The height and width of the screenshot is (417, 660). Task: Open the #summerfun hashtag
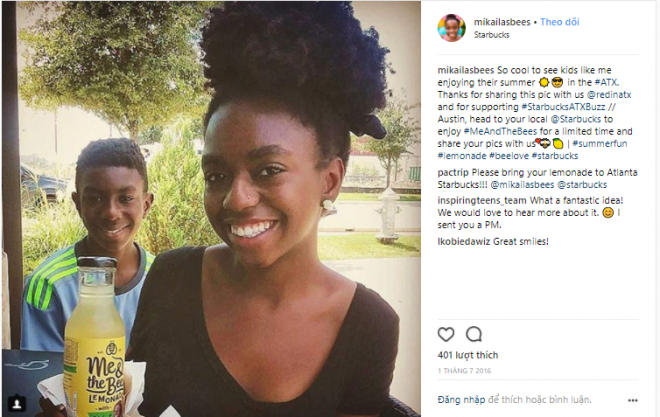(x=599, y=143)
